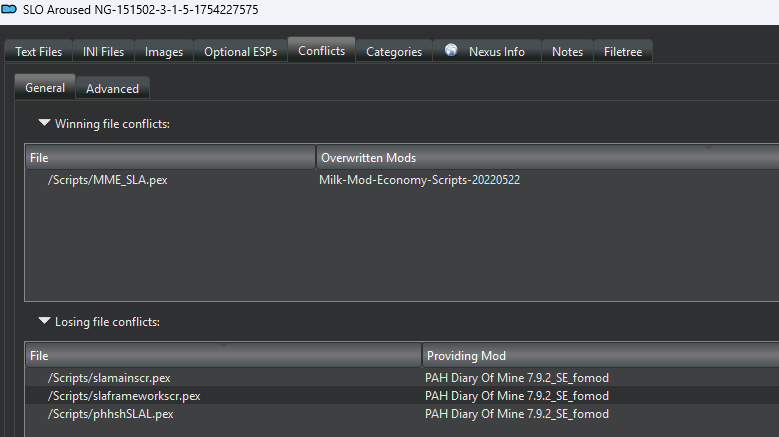Select the General sub-tab
This screenshot has width=779, height=437.
click(x=45, y=87)
